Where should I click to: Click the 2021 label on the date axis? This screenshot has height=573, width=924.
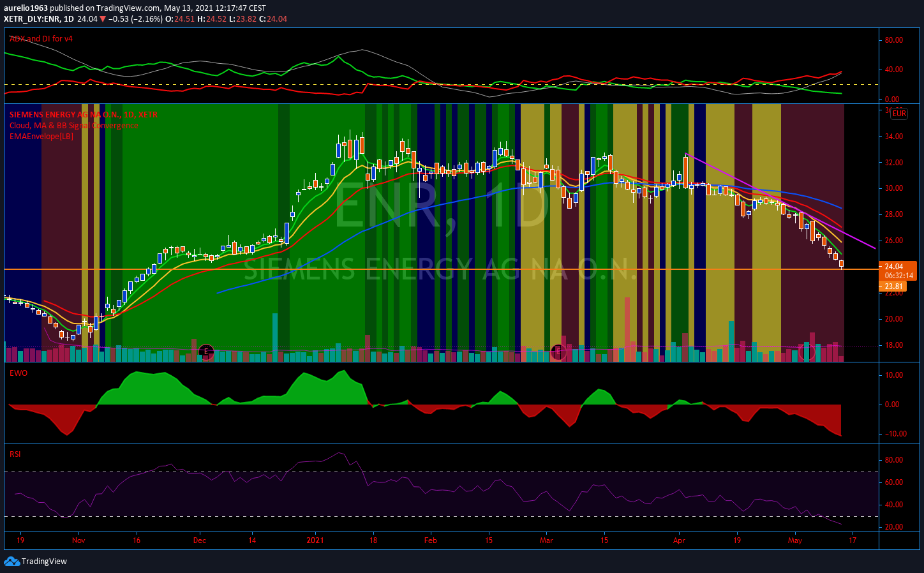click(x=314, y=540)
